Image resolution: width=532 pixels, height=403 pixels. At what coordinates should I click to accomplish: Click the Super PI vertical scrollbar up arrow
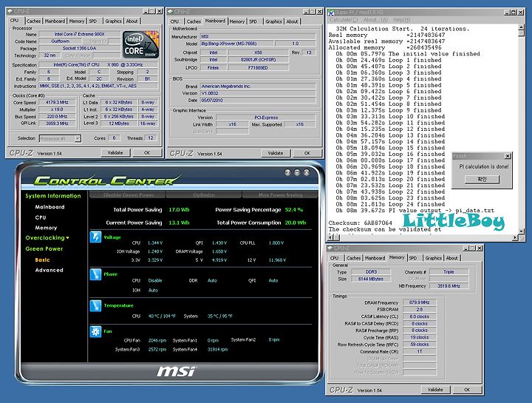pos(522,27)
